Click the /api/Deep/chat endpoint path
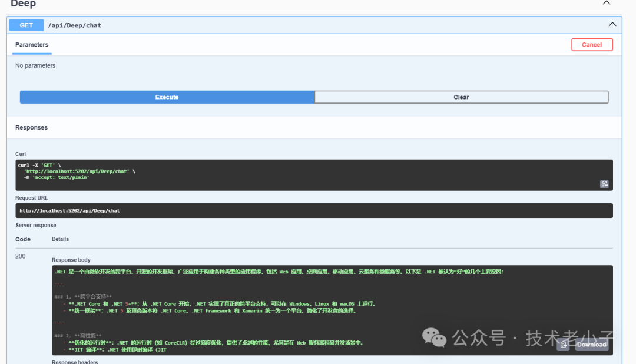Image resolution: width=636 pixels, height=364 pixels. tap(75, 25)
